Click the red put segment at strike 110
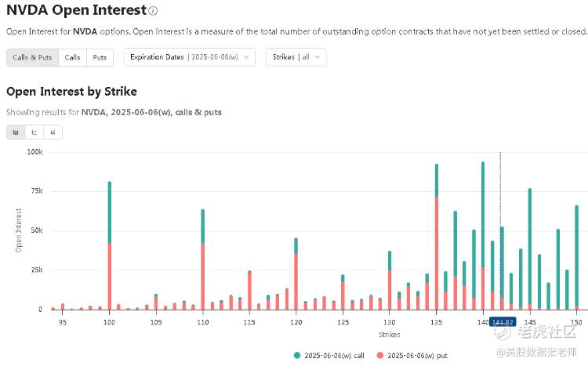The height and width of the screenshot is (366, 588). click(x=203, y=277)
